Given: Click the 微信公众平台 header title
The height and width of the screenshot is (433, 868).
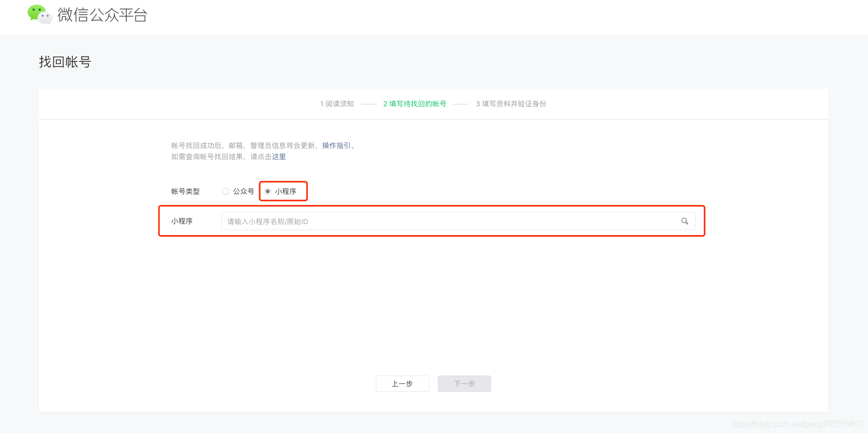Looking at the screenshot, I should [x=102, y=15].
